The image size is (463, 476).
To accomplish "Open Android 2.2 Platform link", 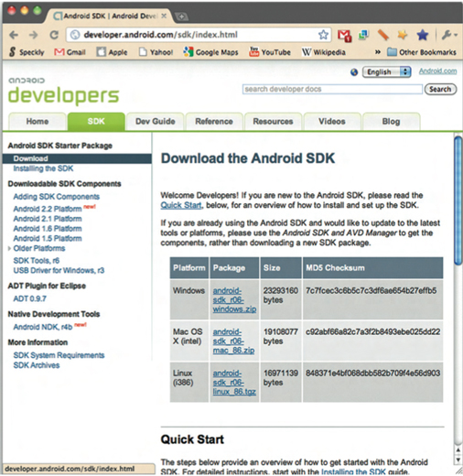I will point(48,209).
